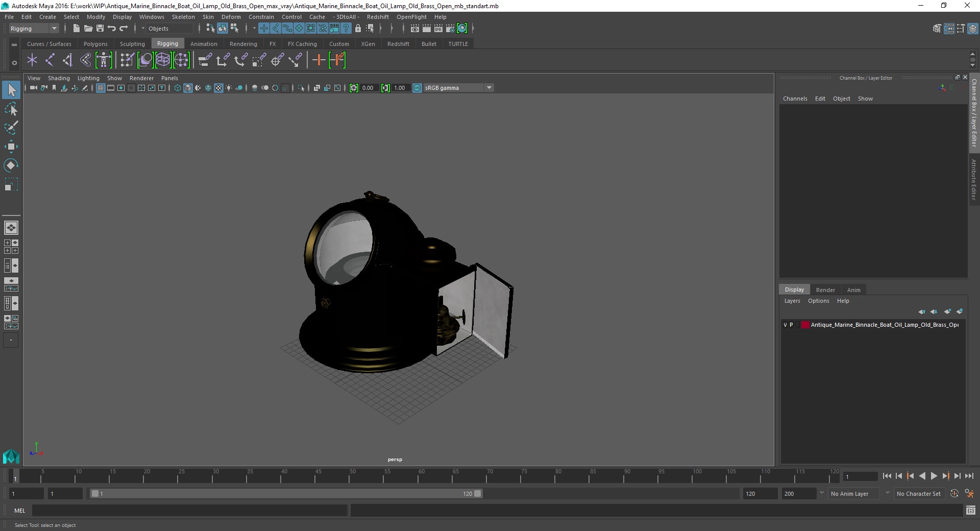The height and width of the screenshot is (531, 980).
Task: Click the Parent constraint shelf icon
Action: 205,60
